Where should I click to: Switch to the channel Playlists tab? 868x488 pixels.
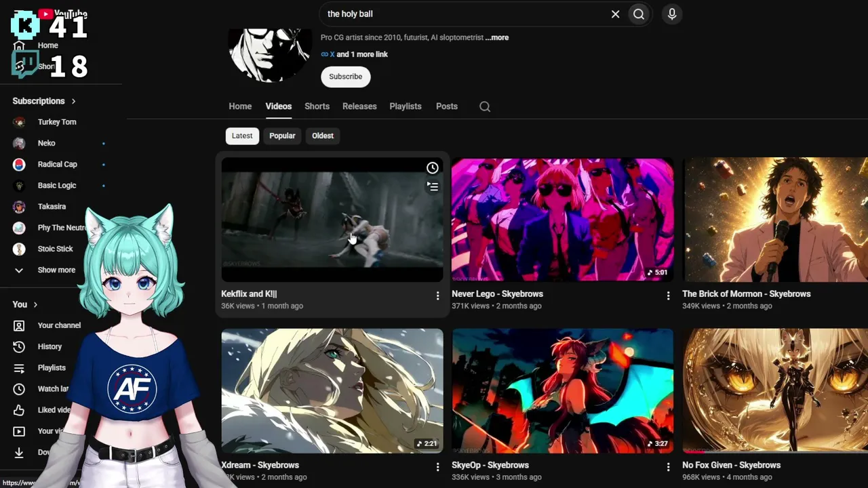coord(406,106)
